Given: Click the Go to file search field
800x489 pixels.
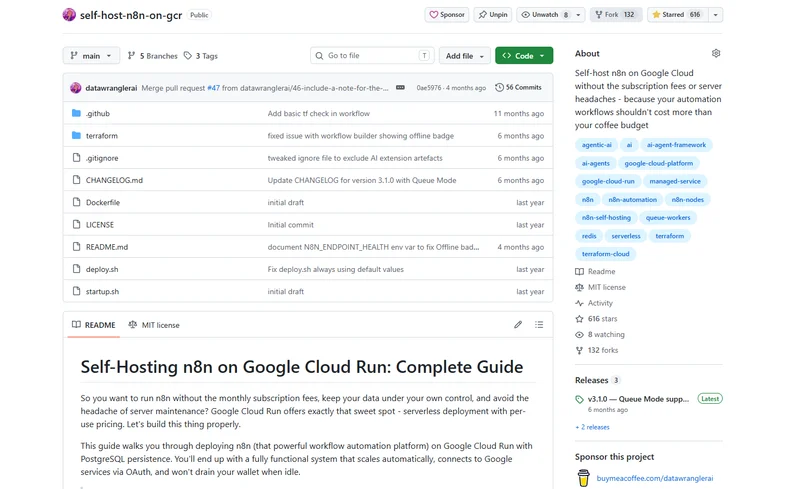Looking at the screenshot, I should 372,56.
